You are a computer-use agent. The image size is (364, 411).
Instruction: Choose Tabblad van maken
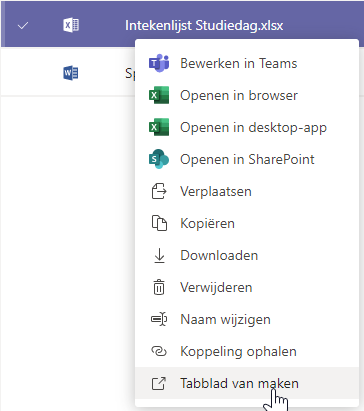[x=247, y=383]
